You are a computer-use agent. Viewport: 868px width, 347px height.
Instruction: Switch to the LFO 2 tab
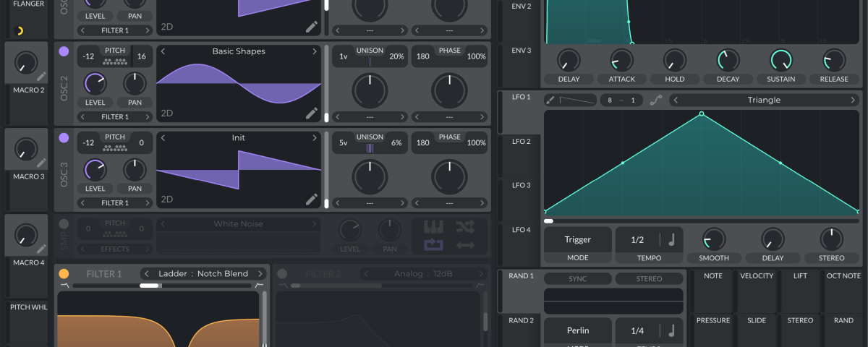[522, 142]
